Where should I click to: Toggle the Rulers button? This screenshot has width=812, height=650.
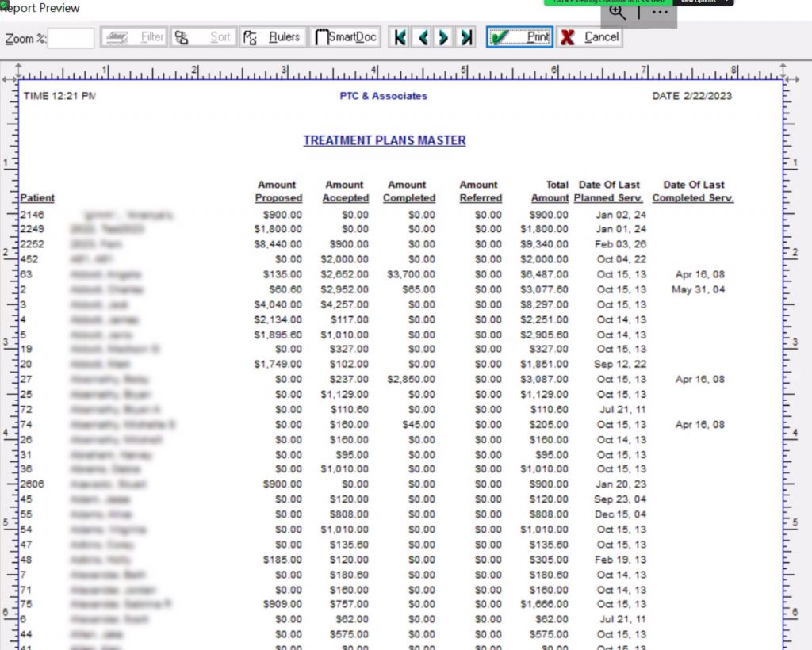click(x=273, y=37)
